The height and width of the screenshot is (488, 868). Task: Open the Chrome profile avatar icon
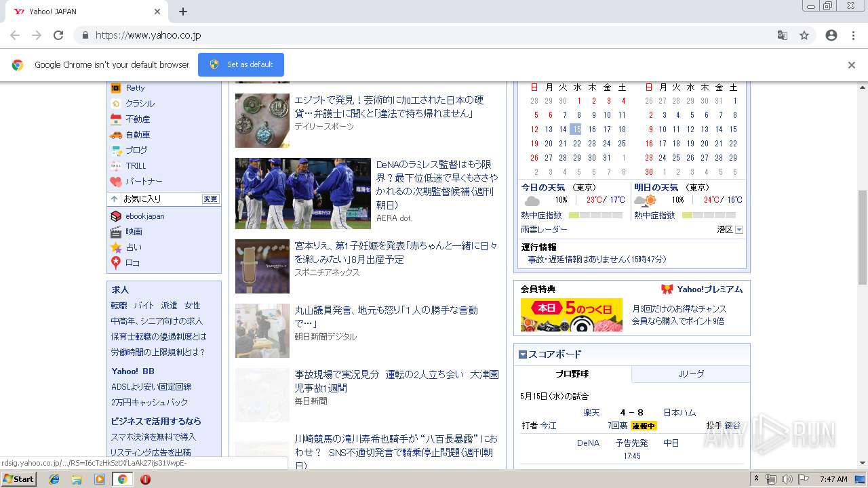tap(831, 35)
